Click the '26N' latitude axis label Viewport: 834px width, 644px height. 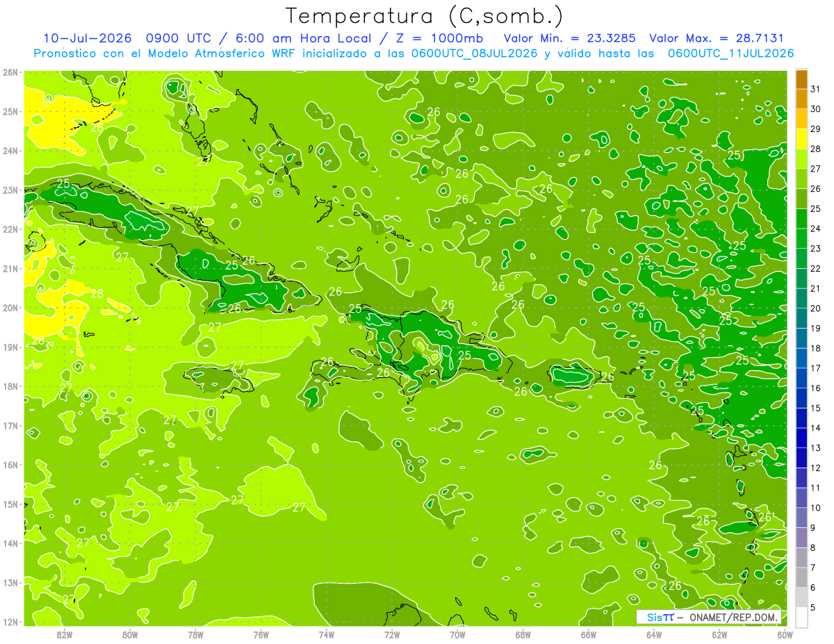click(10, 72)
